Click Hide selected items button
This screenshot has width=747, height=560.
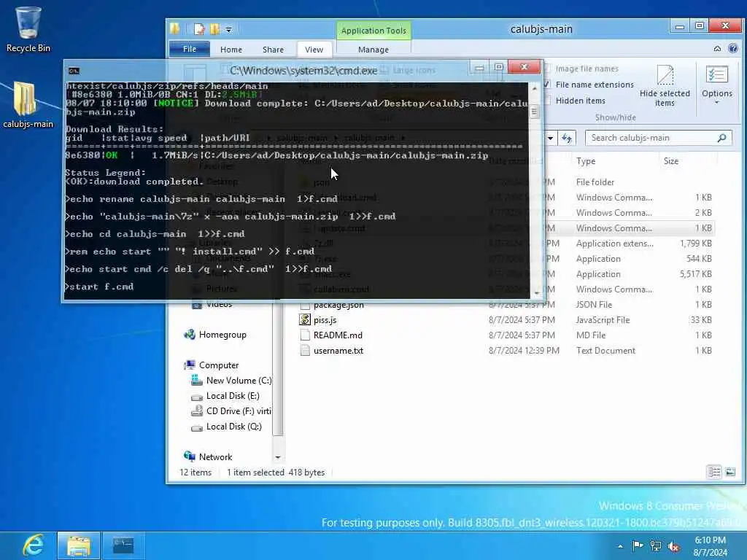click(665, 86)
